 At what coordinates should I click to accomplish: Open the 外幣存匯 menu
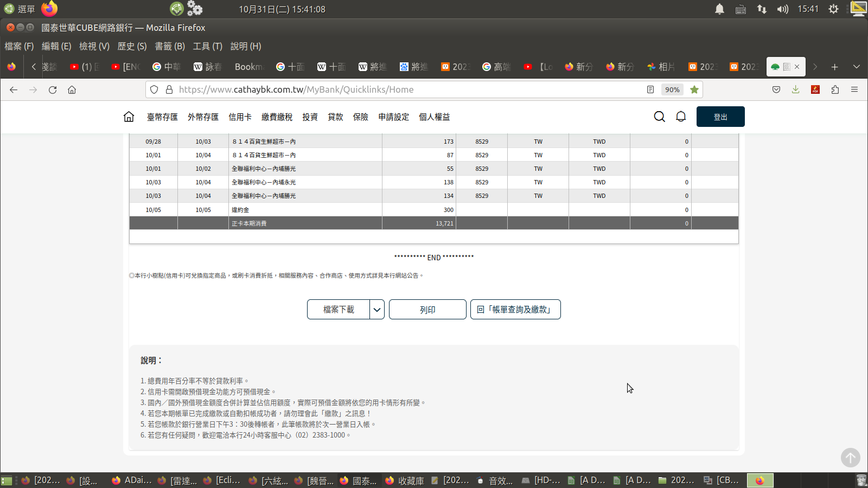pos(203,117)
